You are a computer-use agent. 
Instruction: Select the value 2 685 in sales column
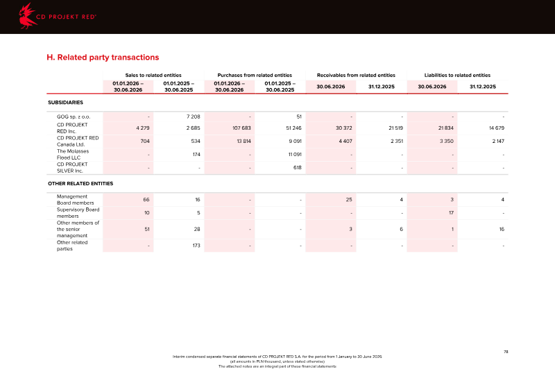[194, 128]
